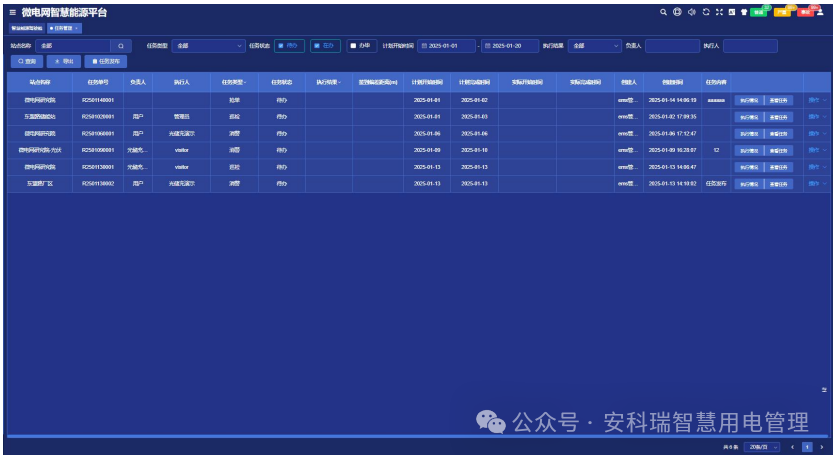Image resolution: width=835 pixels, height=455 pixels.
Task: Click the search icon in 站点名称 field
Action: 121,46
